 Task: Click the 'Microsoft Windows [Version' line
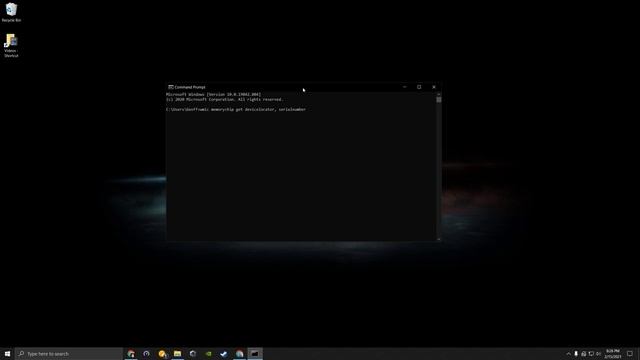tap(213, 94)
